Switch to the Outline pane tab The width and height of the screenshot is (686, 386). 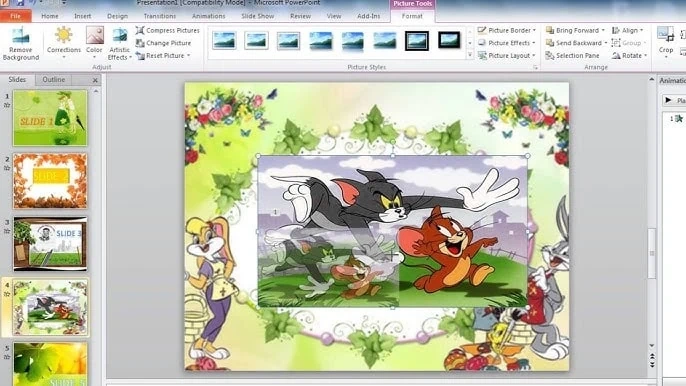click(54, 80)
